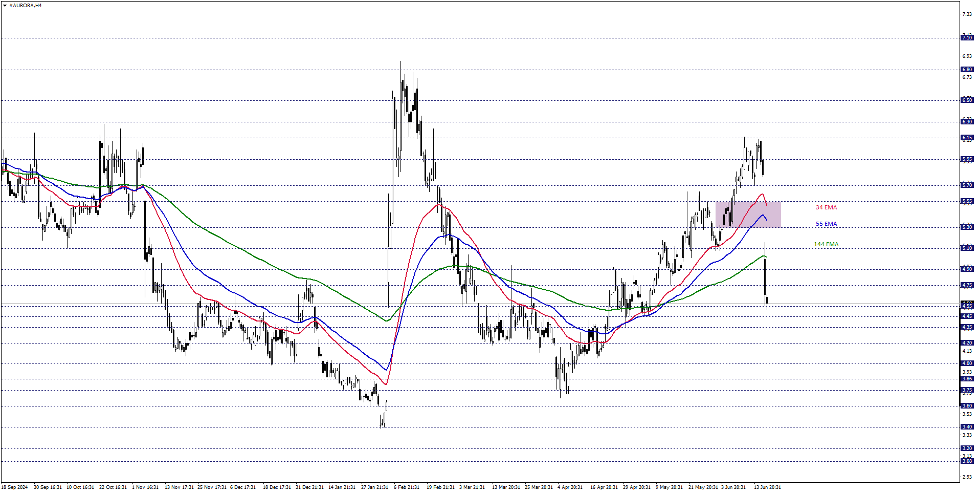Click the 3.53 scale value
Viewport: 980px width, 493px height.
pyautogui.click(x=967, y=414)
